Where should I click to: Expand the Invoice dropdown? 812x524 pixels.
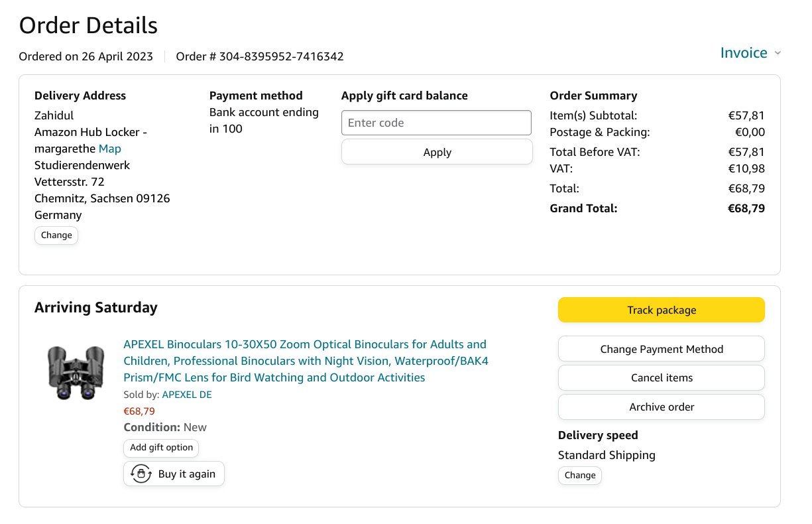744,53
